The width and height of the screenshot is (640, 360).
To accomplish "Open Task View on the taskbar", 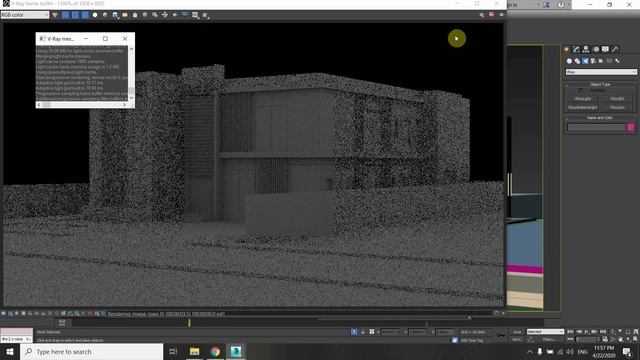I will 173,351.
